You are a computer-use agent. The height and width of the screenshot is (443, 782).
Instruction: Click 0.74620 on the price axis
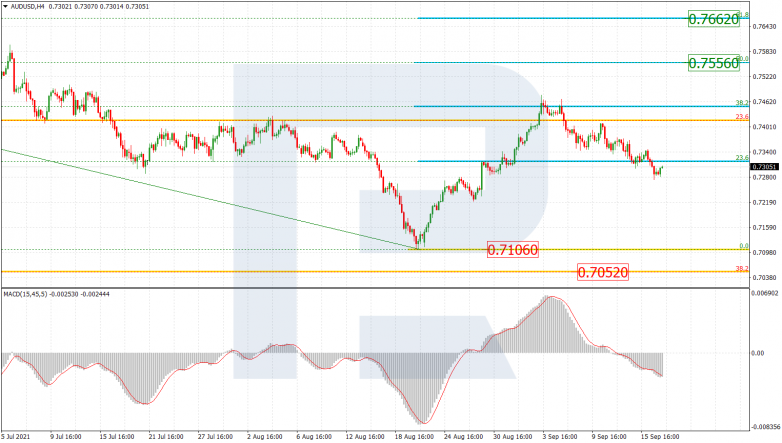pyautogui.click(x=765, y=102)
